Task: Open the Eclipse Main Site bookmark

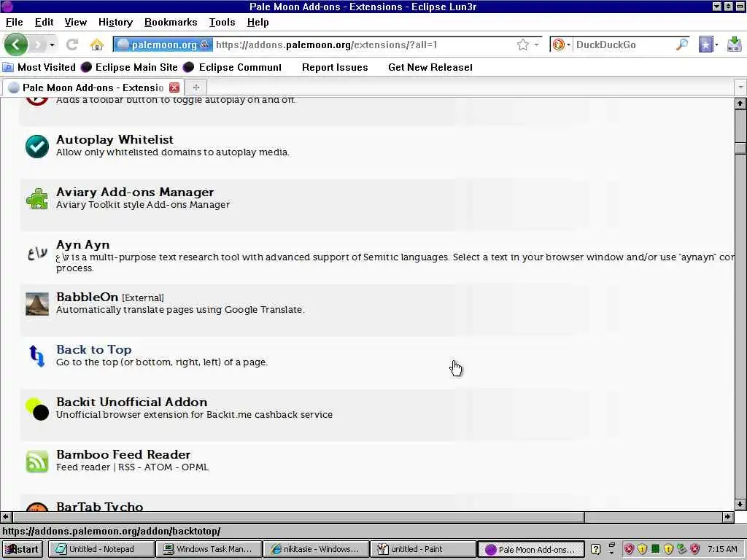Action: tap(129, 67)
